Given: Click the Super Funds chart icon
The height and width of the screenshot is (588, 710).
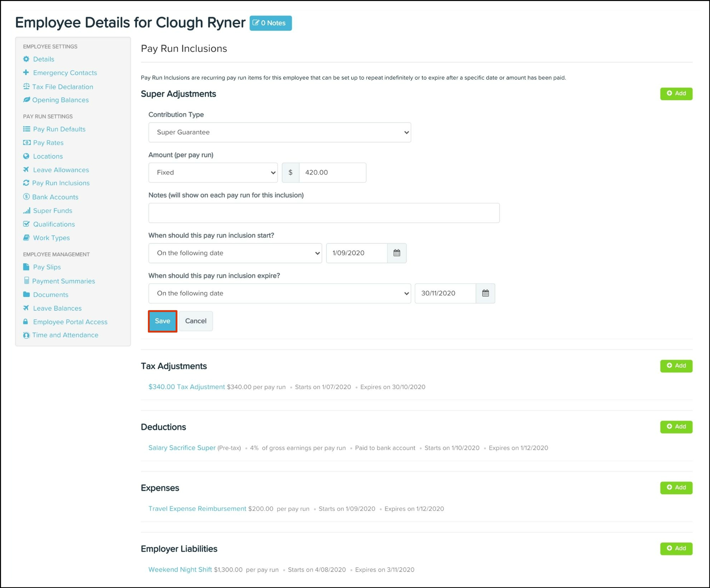Looking at the screenshot, I should [x=27, y=211].
